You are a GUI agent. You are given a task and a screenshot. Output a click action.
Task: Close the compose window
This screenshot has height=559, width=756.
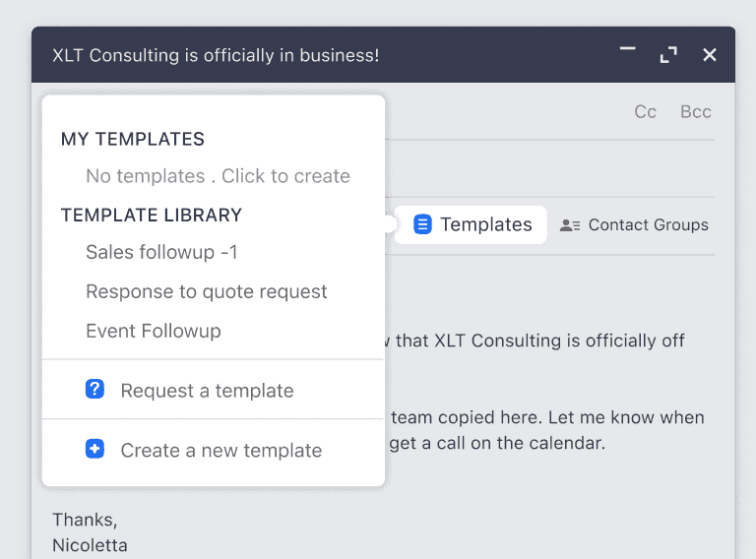[709, 55]
